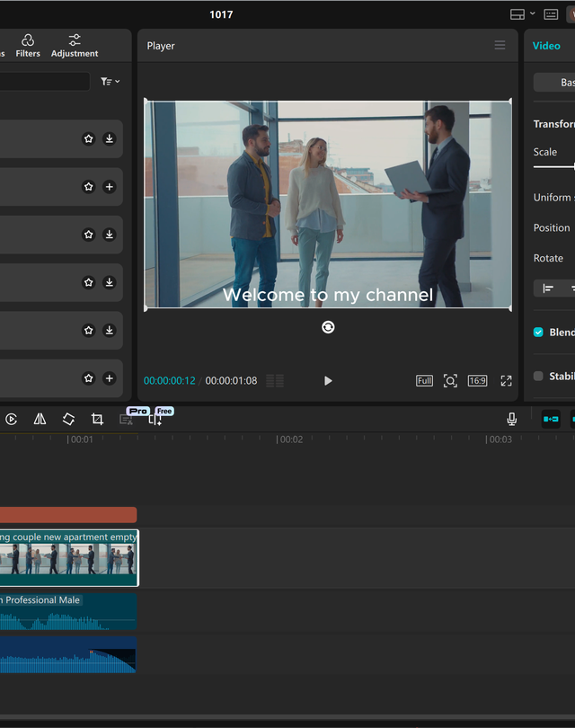Toggle the main track magnet button

tap(551, 419)
